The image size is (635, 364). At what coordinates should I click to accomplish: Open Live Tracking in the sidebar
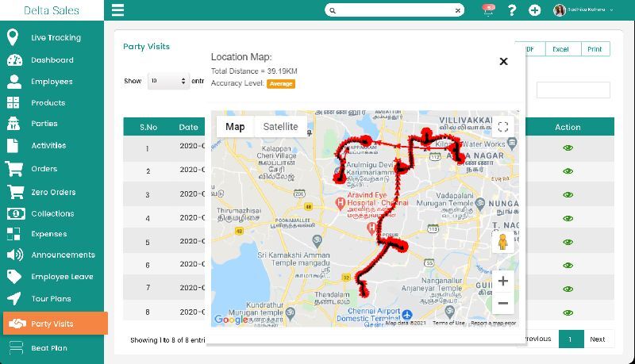[55, 37]
